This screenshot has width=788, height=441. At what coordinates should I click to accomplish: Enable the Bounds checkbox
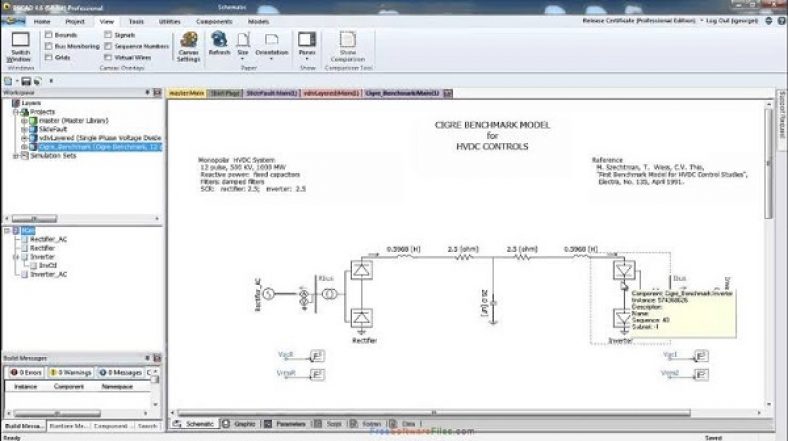49,35
